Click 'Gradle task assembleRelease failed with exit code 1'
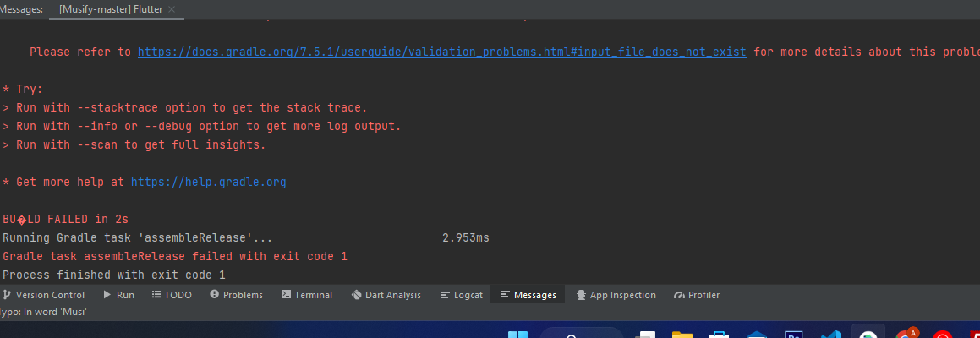Viewport: 980px width, 338px height. tap(175, 257)
